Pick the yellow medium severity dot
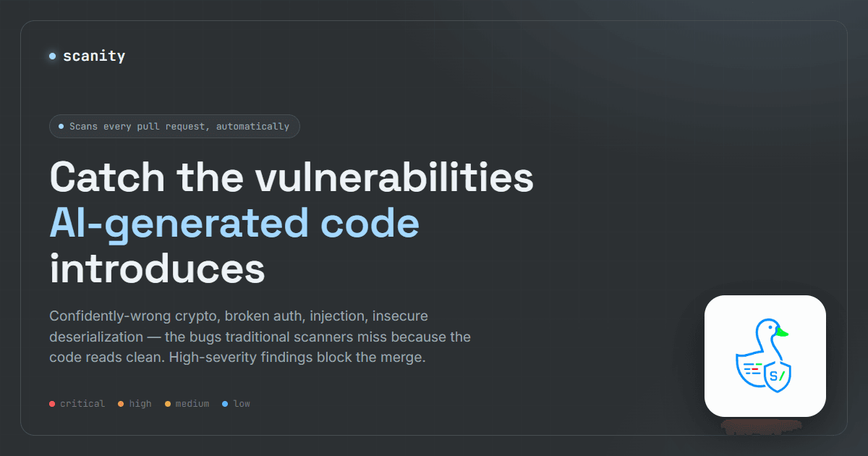Screen dimensions: 868x456 (x=168, y=404)
